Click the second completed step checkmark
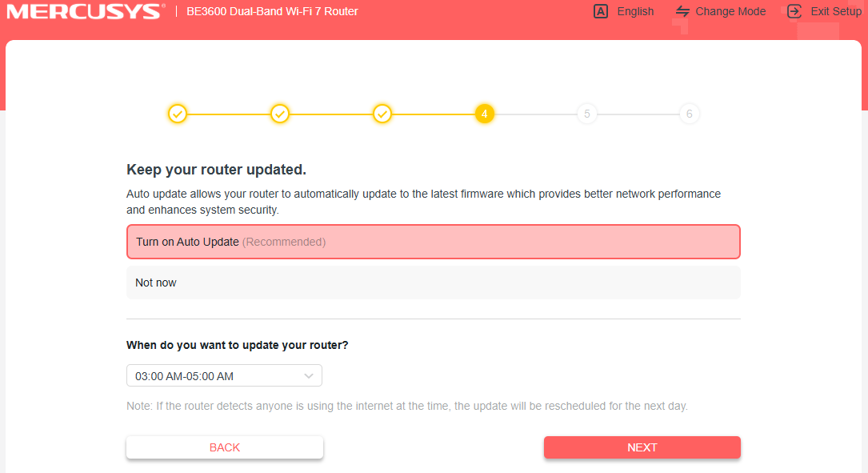This screenshot has height=473, width=868. coord(280,114)
